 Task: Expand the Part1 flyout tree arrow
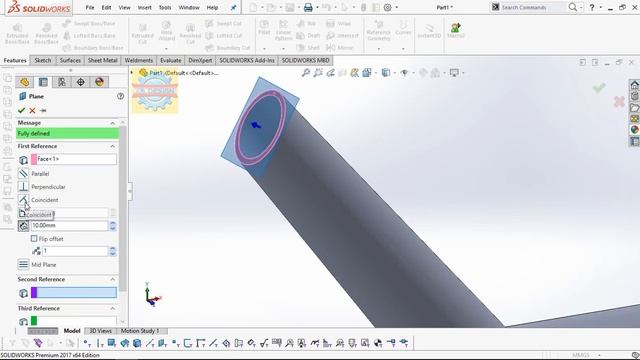(132, 73)
